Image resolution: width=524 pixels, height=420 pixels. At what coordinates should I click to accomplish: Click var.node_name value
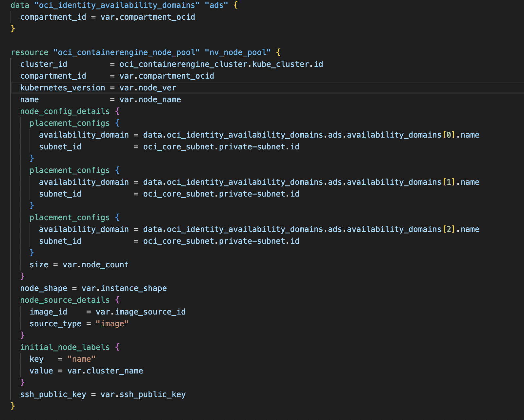150,100
